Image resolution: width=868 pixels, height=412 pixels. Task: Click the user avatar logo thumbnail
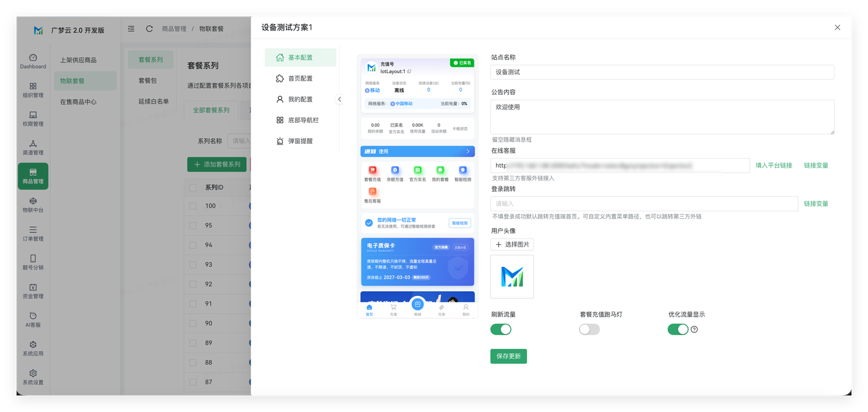click(x=512, y=277)
